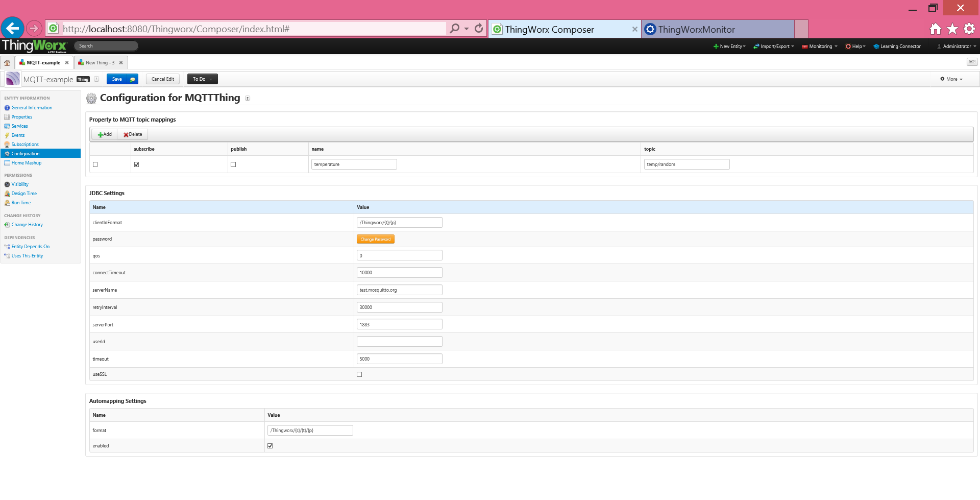Open Visibility permissions
Image resolution: width=980 pixels, height=500 pixels.
click(20, 184)
